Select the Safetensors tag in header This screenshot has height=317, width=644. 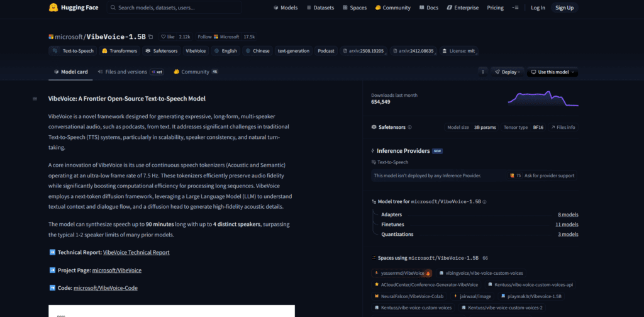[162, 51]
